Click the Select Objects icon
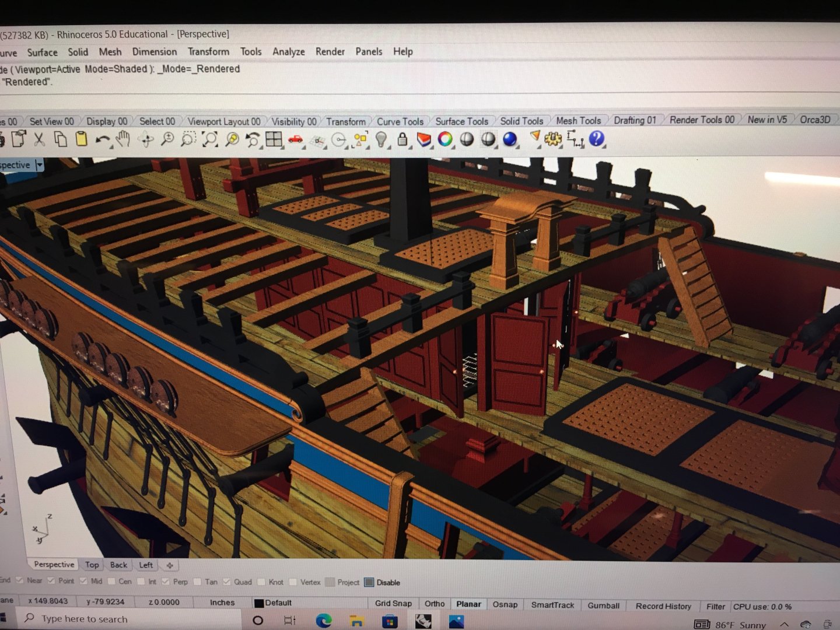This screenshot has height=630, width=840. click(x=360, y=140)
